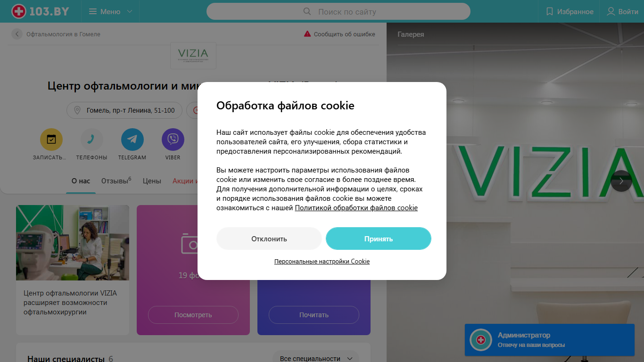Decline cookies with the Отклонить button
The image size is (644, 362).
(269, 239)
